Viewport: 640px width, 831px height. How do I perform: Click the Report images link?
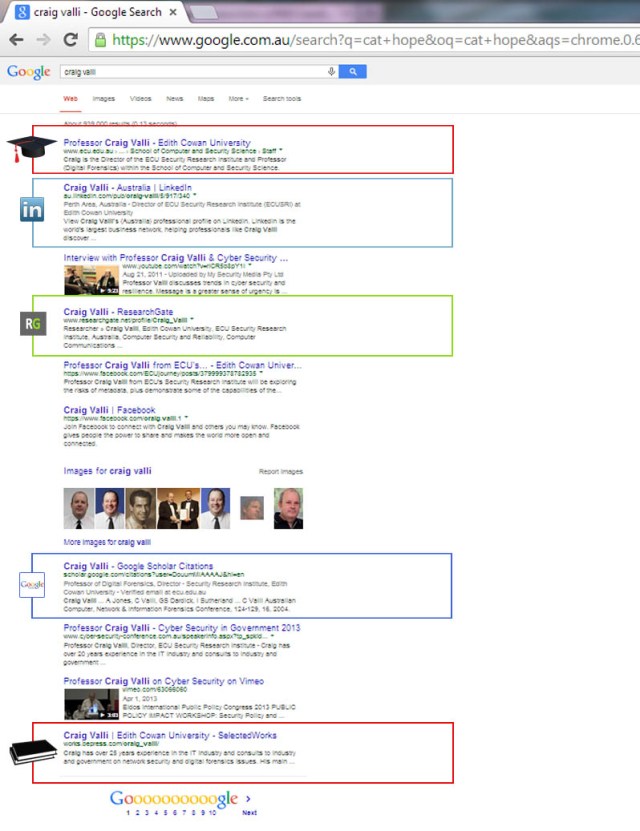[x=281, y=471]
